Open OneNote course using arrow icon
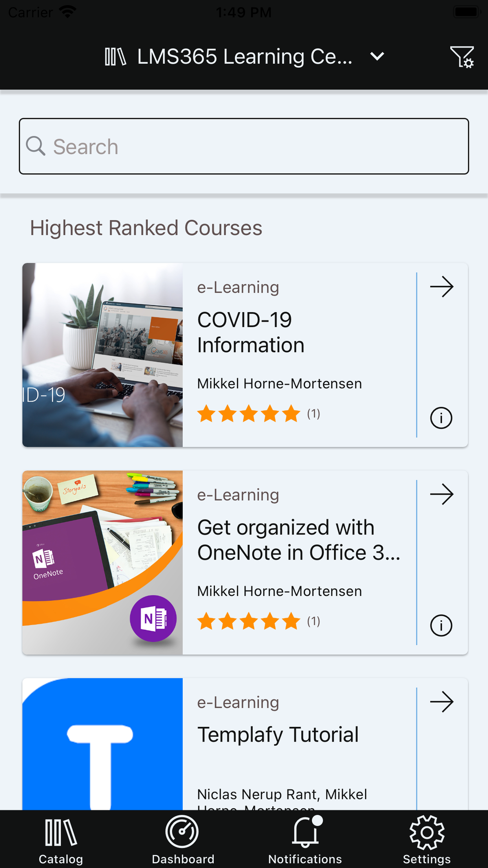488x868 pixels. [441, 494]
